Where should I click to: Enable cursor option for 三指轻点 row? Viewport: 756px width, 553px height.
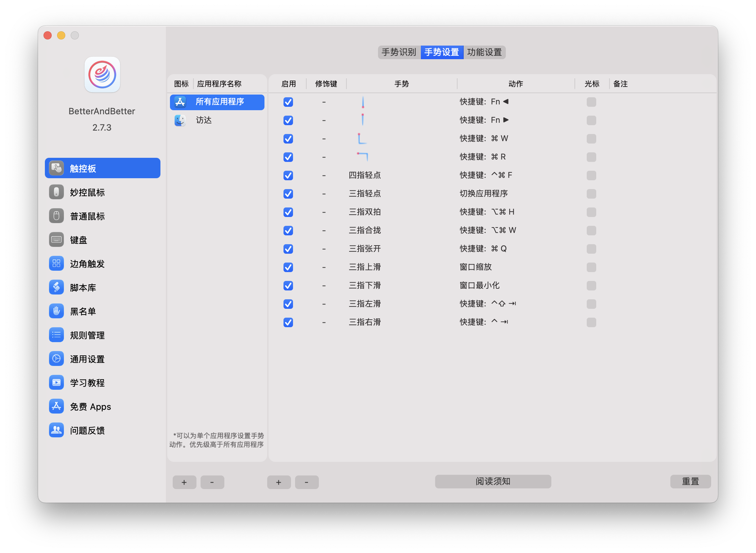coord(591,194)
